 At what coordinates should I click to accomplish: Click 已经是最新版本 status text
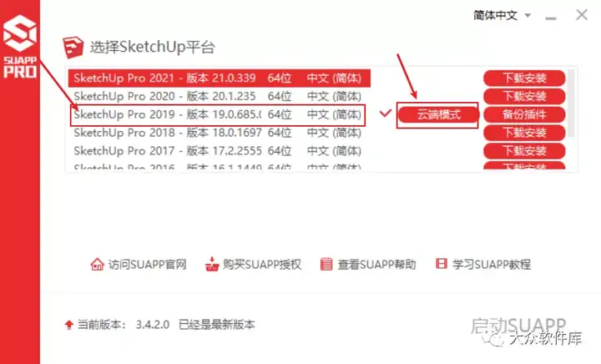tap(216, 325)
